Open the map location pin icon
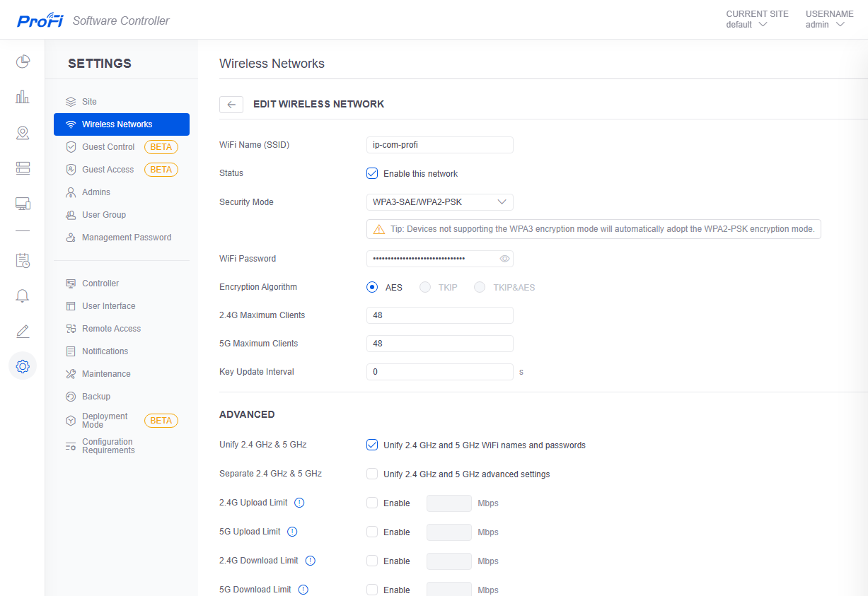Image resolution: width=868 pixels, height=596 pixels. point(23,132)
